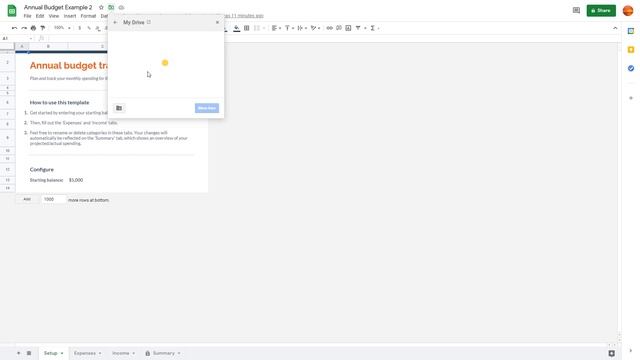Insert a comment

(x=339, y=28)
